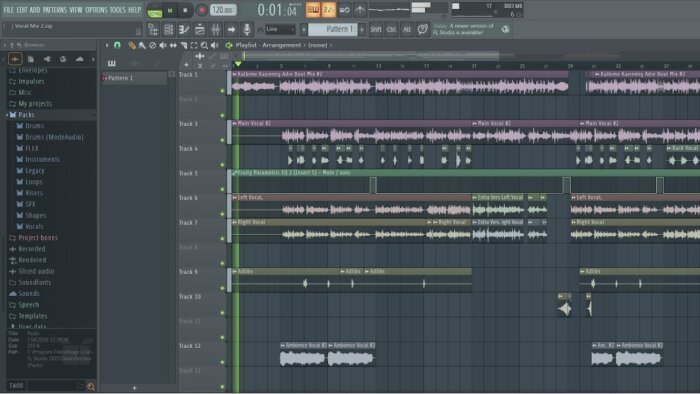
Task: Open the Pattern 1 selector dropdown
Action: (333, 29)
